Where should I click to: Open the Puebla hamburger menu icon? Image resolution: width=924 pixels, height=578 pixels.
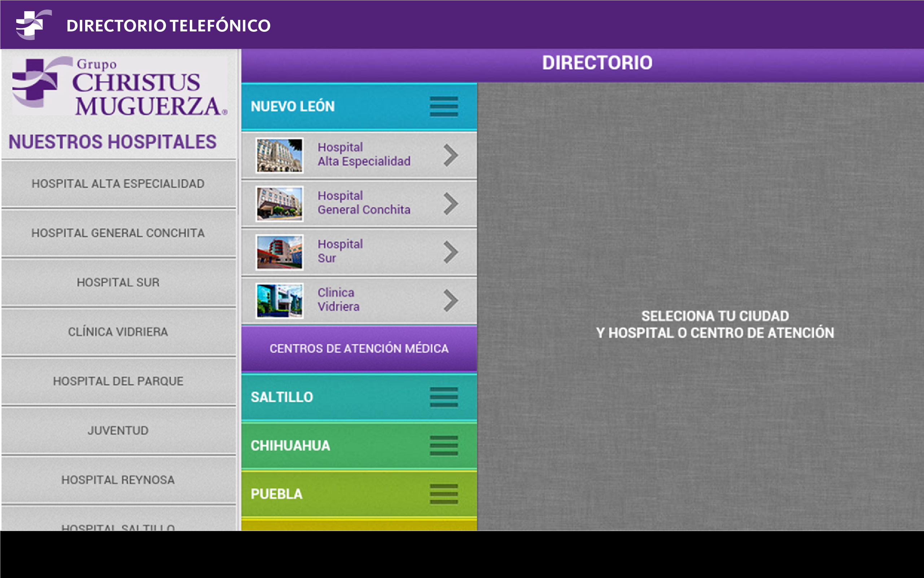[x=443, y=494]
